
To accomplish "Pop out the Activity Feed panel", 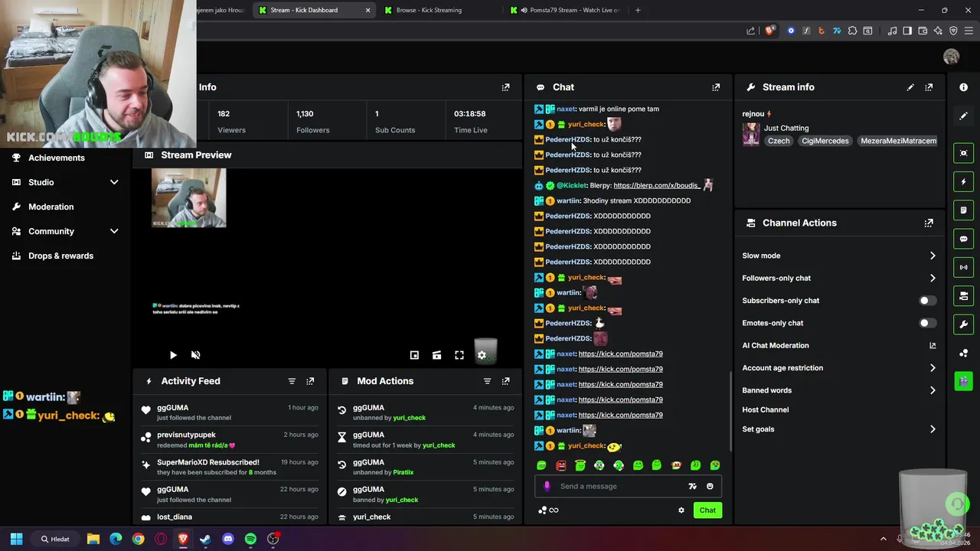I will click(310, 381).
